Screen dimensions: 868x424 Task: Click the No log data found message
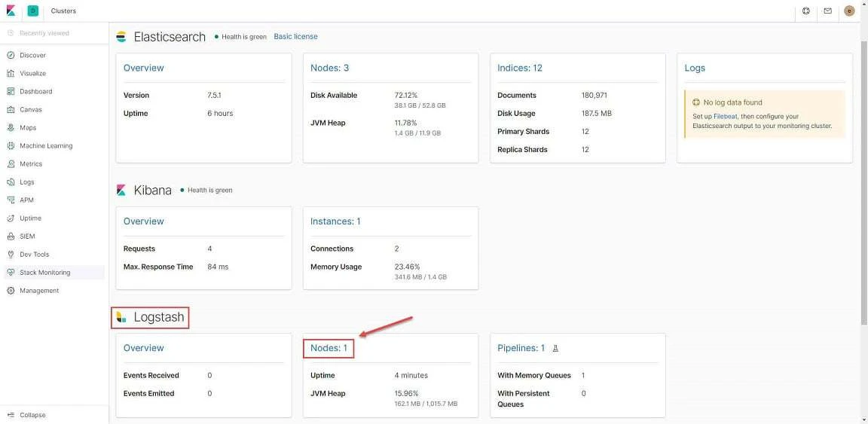(x=733, y=102)
